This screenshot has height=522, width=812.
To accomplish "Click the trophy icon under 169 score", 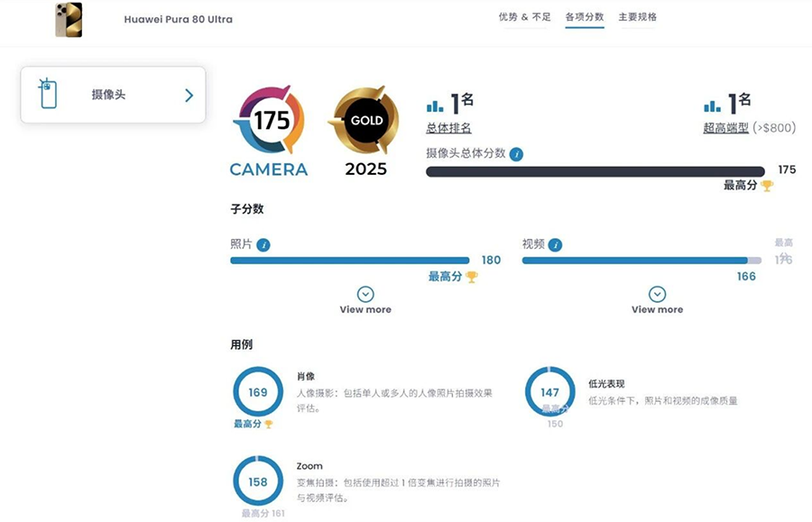I will [x=268, y=425].
